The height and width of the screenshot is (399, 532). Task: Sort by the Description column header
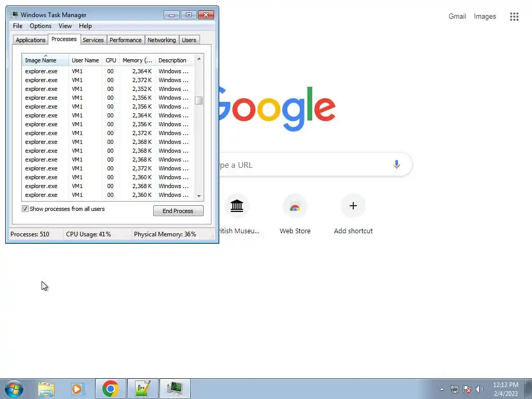coord(175,60)
